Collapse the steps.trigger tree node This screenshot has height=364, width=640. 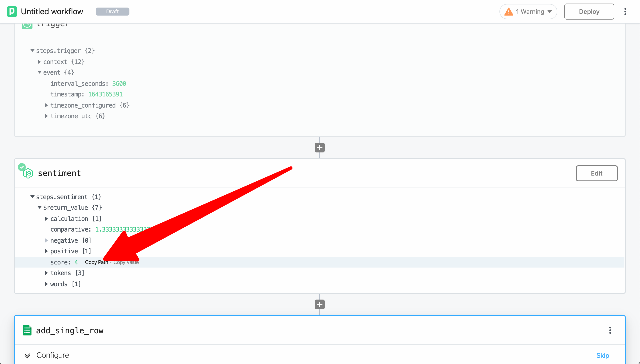(x=32, y=50)
